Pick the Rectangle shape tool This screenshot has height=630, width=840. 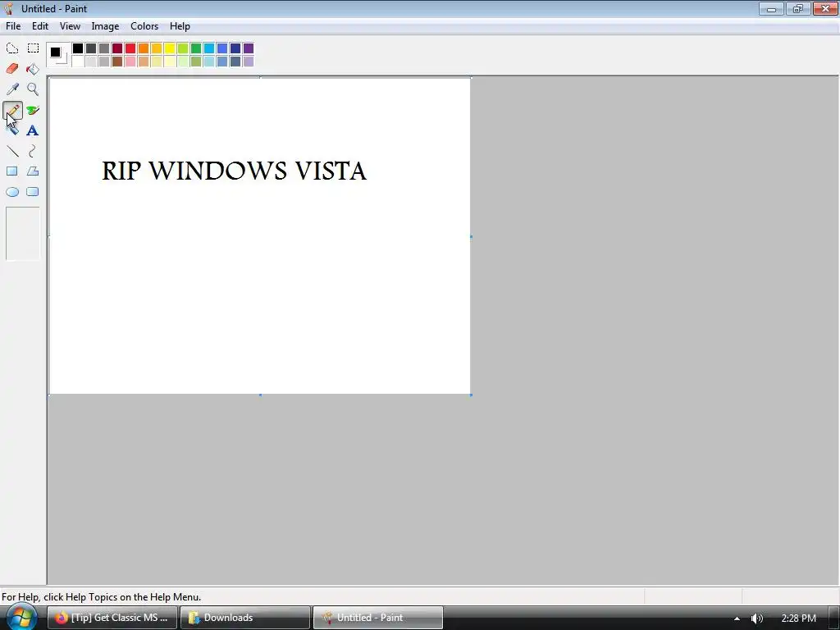point(12,171)
